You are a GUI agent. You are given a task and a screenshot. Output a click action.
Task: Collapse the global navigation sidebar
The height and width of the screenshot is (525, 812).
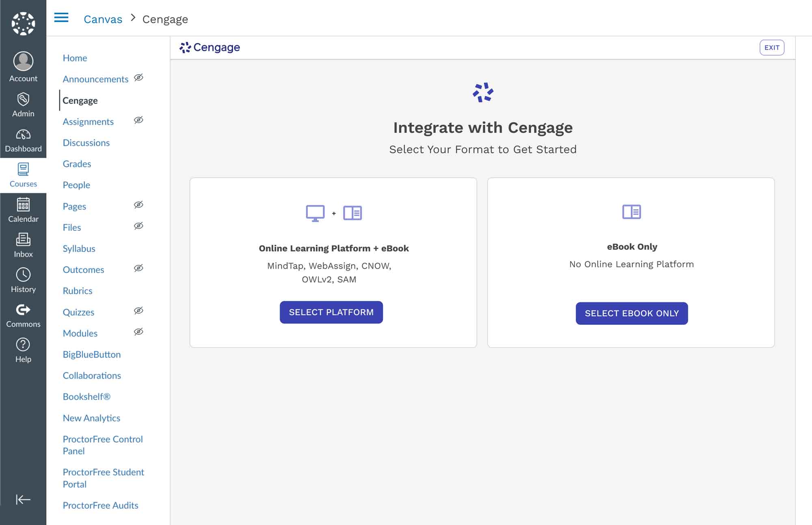tap(23, 499)
